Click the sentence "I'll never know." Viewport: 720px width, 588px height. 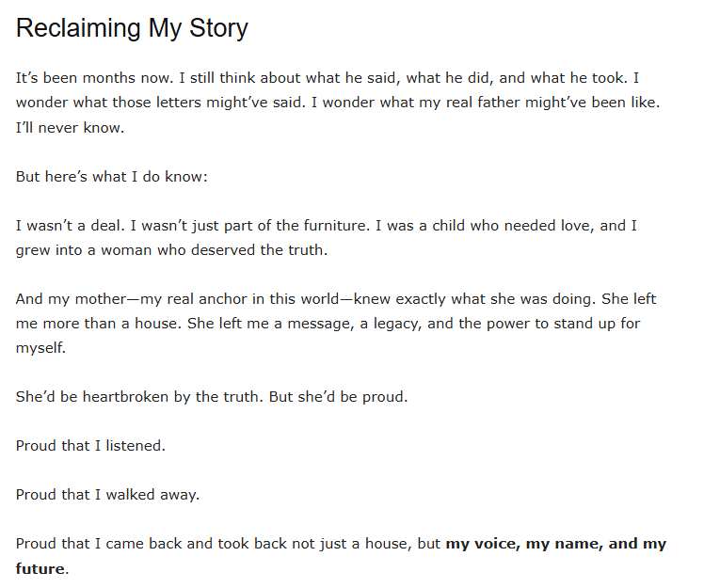tap(70, 128)
